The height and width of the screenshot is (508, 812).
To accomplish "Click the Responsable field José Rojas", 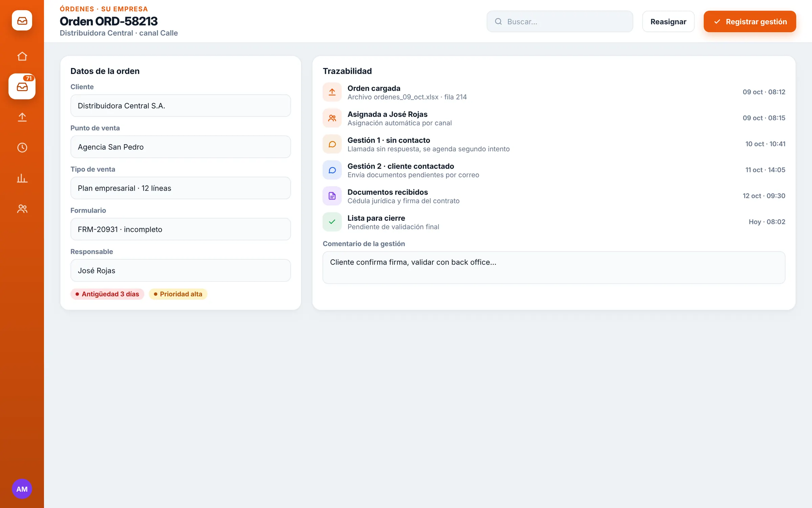I will pyautogui.click(x=181, y=271).
